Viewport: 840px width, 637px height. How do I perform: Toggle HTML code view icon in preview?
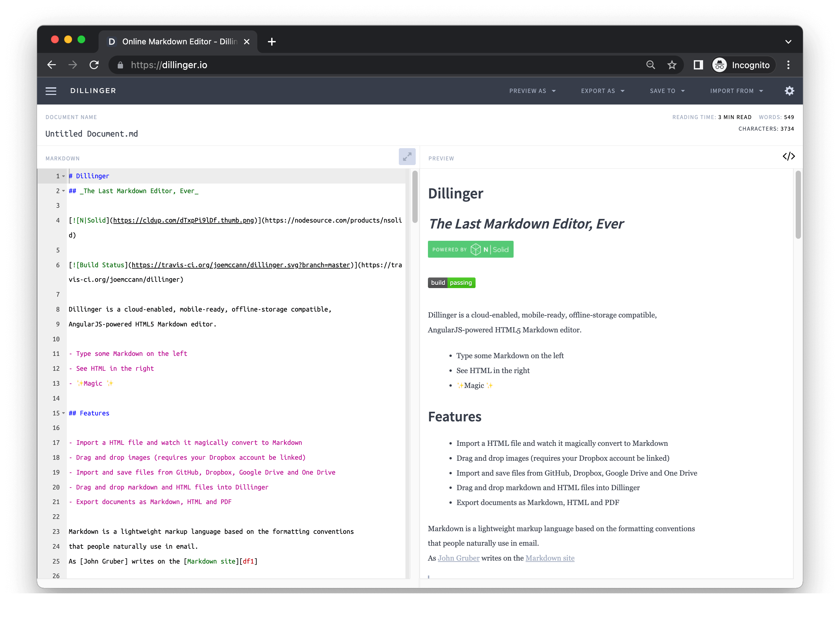click(789, 156)
